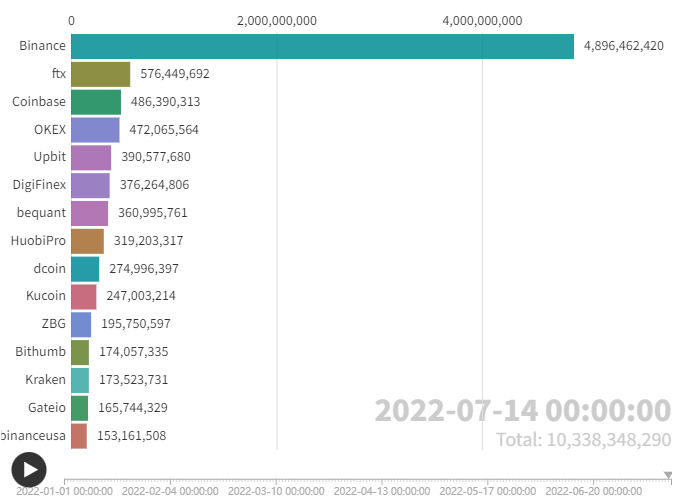The height and width of the screenshot is (501, 683).
Task: Select the bequant bar
Action: tap(89, 213)
